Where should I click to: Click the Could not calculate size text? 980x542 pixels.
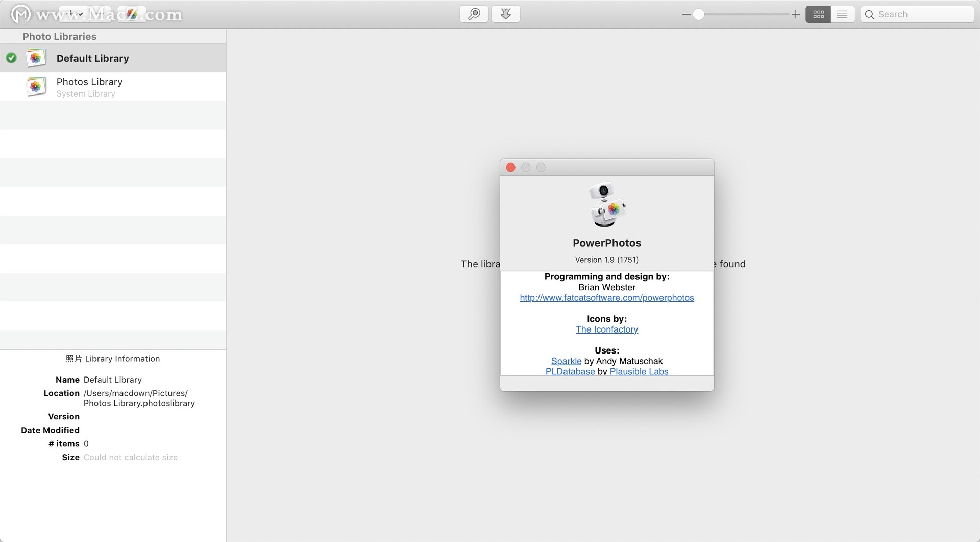point(131,457)
